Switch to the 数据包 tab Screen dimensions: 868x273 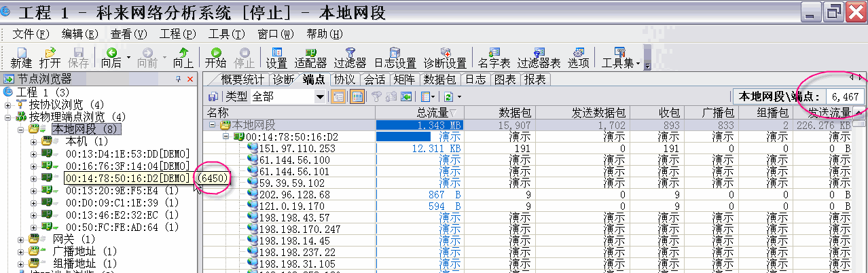(439, 79)
